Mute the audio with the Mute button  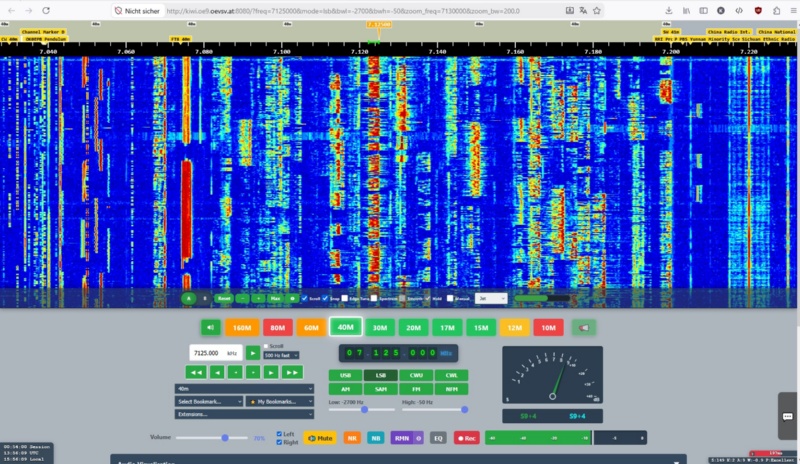pos(319,437)
